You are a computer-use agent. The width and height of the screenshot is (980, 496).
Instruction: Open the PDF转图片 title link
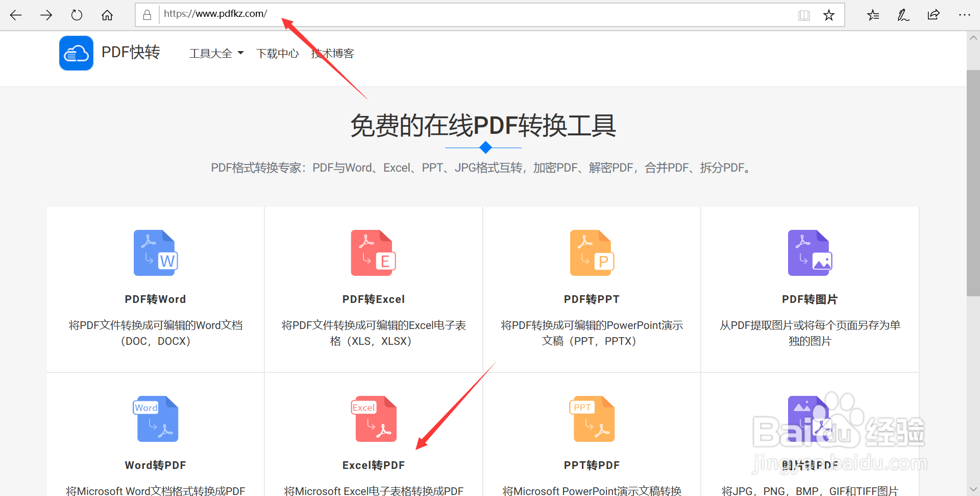click(810, 299)
